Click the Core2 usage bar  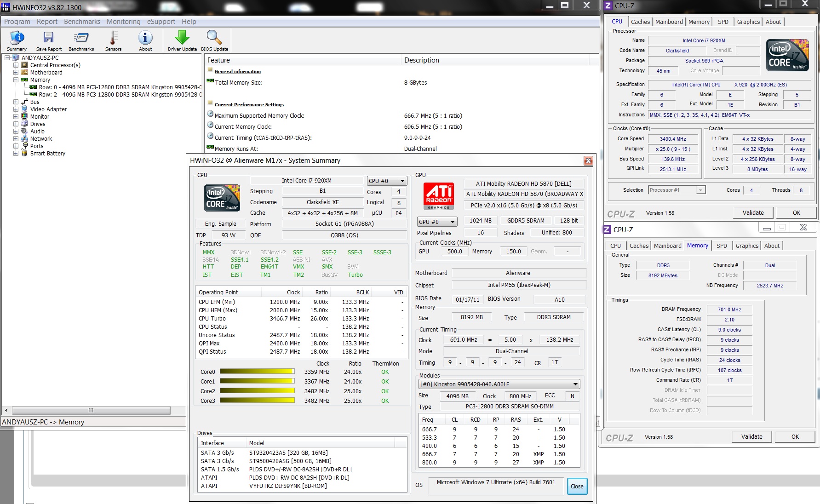(257, 391)
